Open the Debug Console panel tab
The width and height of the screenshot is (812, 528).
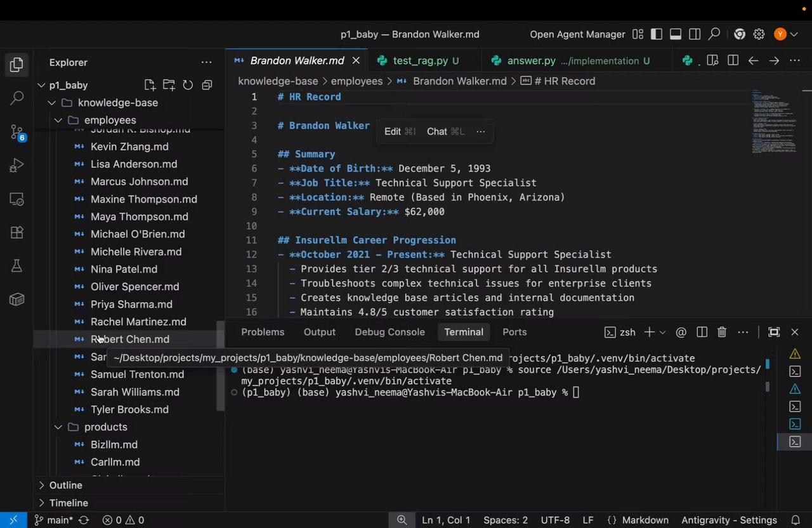coord(390,332)
